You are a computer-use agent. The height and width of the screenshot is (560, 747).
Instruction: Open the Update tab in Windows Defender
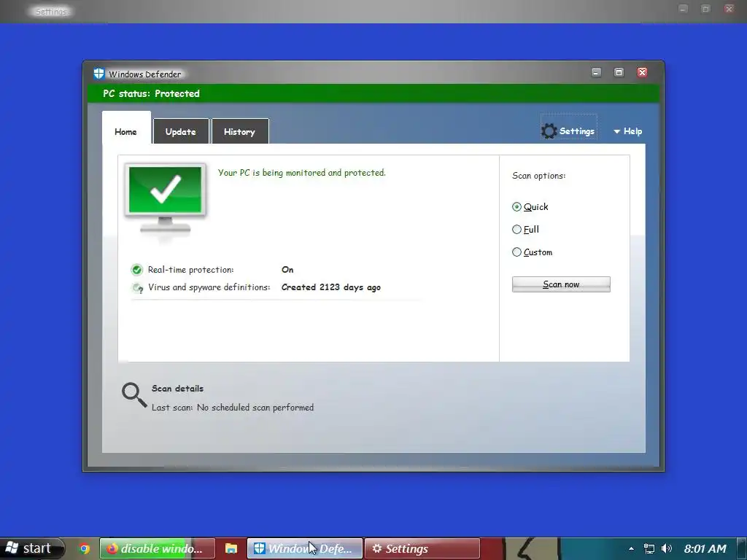(x=181, y=131)
